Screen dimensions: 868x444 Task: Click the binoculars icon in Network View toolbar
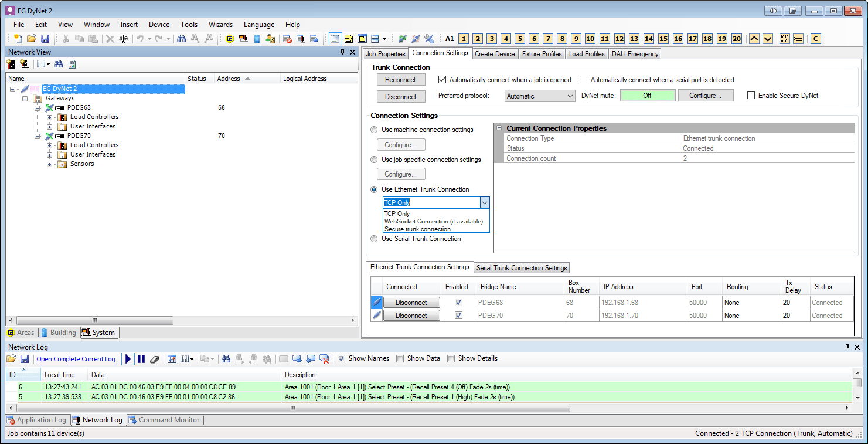[x=59, y=64]
